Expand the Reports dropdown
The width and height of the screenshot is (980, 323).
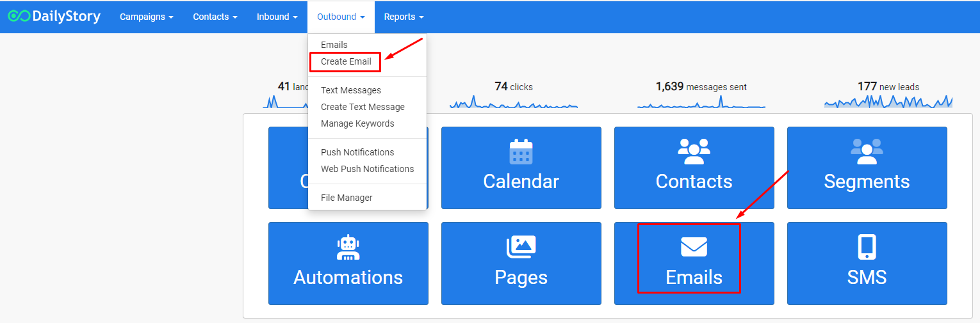(x=404, y=17)
